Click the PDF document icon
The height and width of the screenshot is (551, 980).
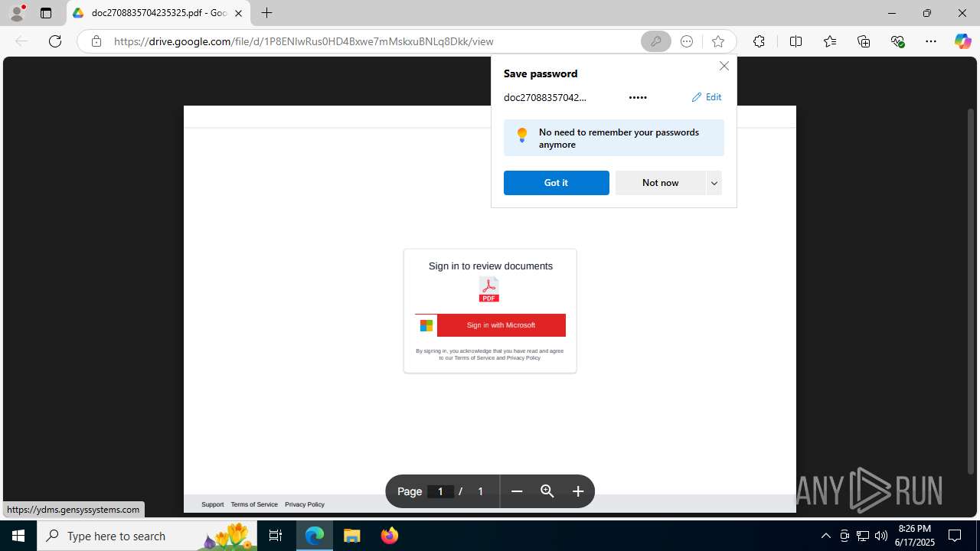tap(489, 290)
